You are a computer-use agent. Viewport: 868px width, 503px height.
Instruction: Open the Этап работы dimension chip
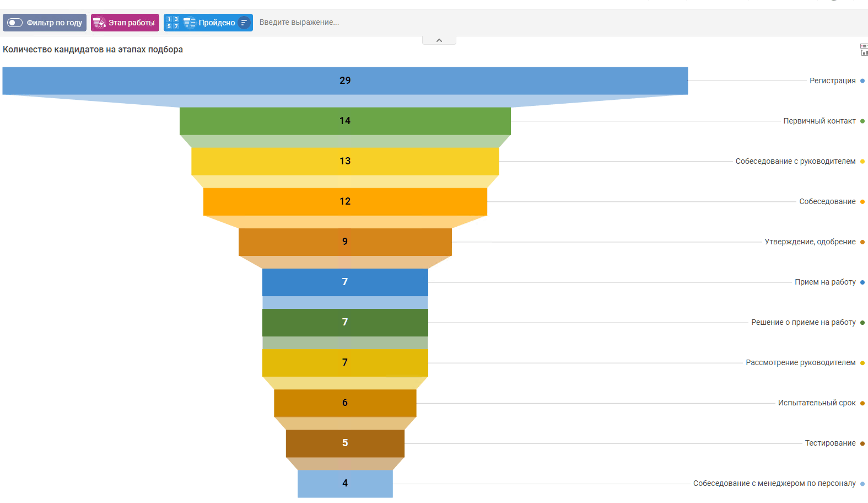[x=125, y=23]
